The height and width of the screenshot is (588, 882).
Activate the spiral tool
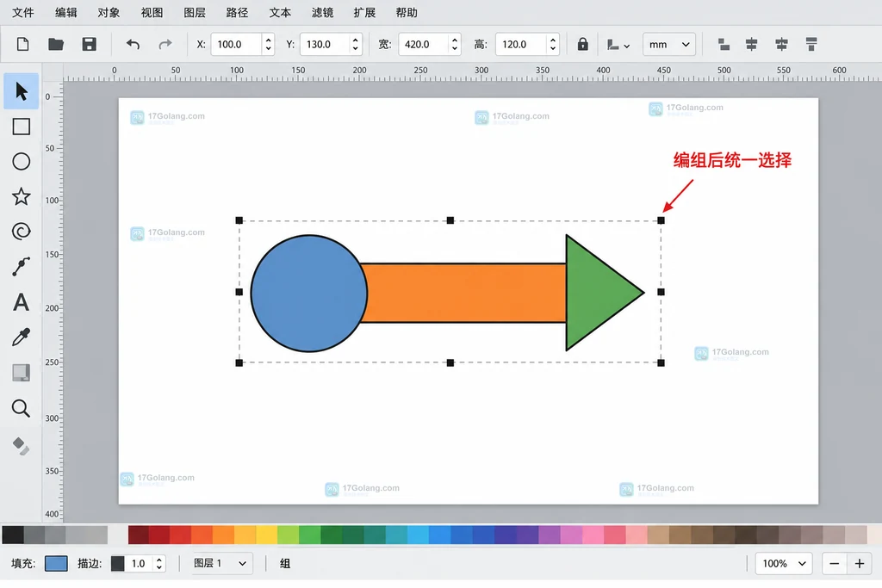(22, 231)
